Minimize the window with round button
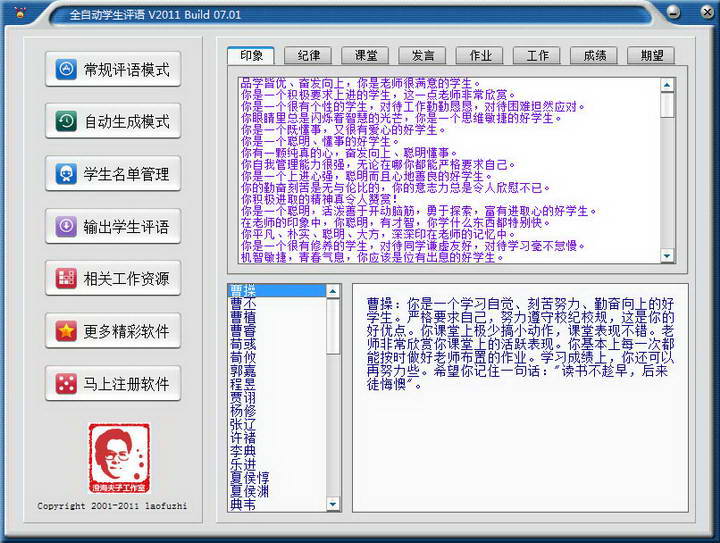 coord(674,12)
